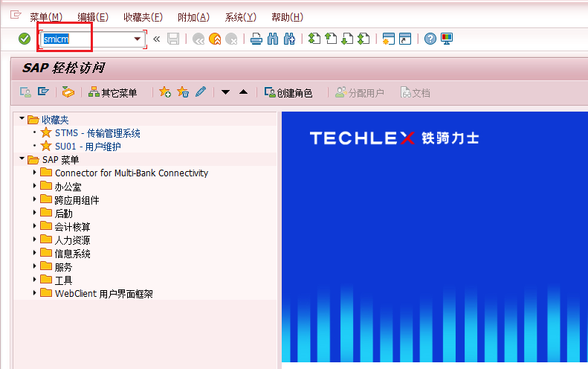Open the Customize Local Layout monitor icon

447,39
